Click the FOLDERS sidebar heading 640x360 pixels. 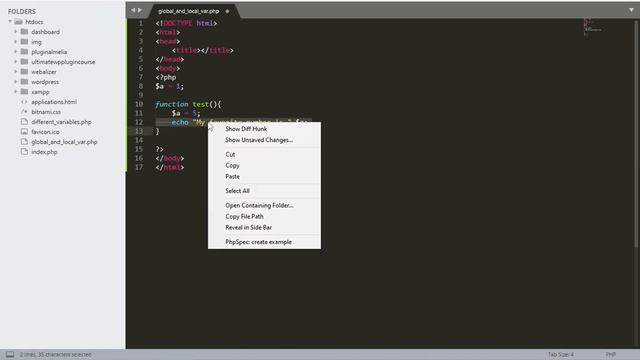coord(22,11)
